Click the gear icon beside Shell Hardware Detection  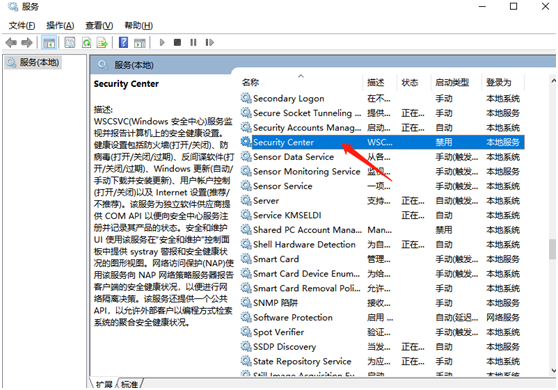click(x=246, y=244)
